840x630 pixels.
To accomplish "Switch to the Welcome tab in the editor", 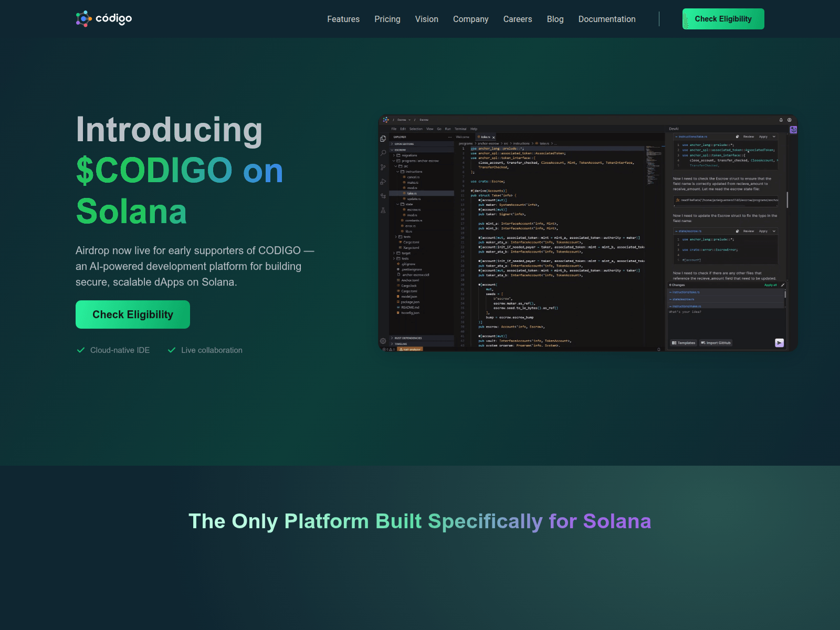I will tap(463, 137).
